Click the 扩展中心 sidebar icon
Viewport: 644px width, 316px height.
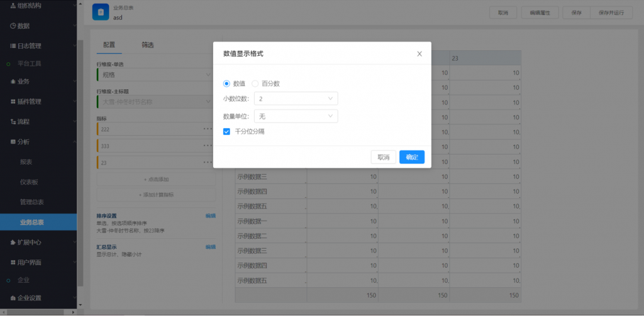coord(13,242)
